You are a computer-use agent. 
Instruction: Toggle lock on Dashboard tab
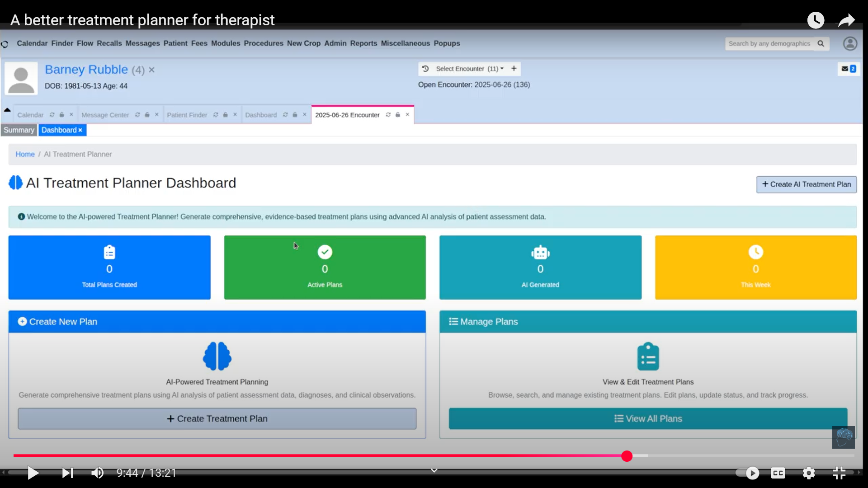295,115
